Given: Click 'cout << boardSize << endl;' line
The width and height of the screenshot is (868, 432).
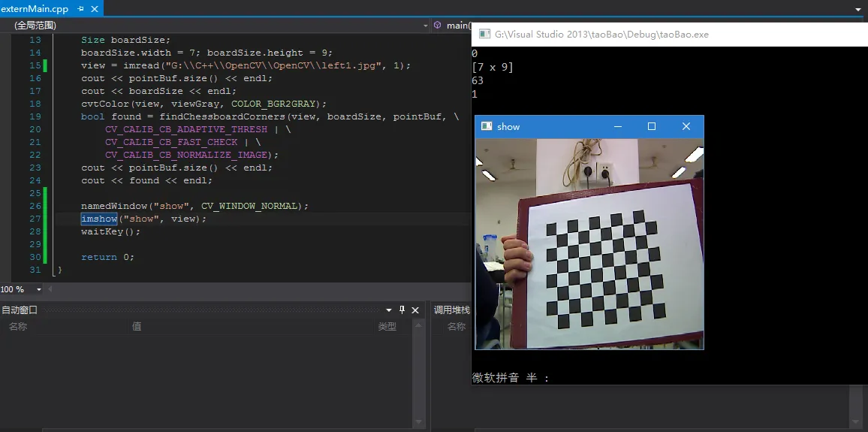Looking at the screenshot, I should [x=159, y=91].
